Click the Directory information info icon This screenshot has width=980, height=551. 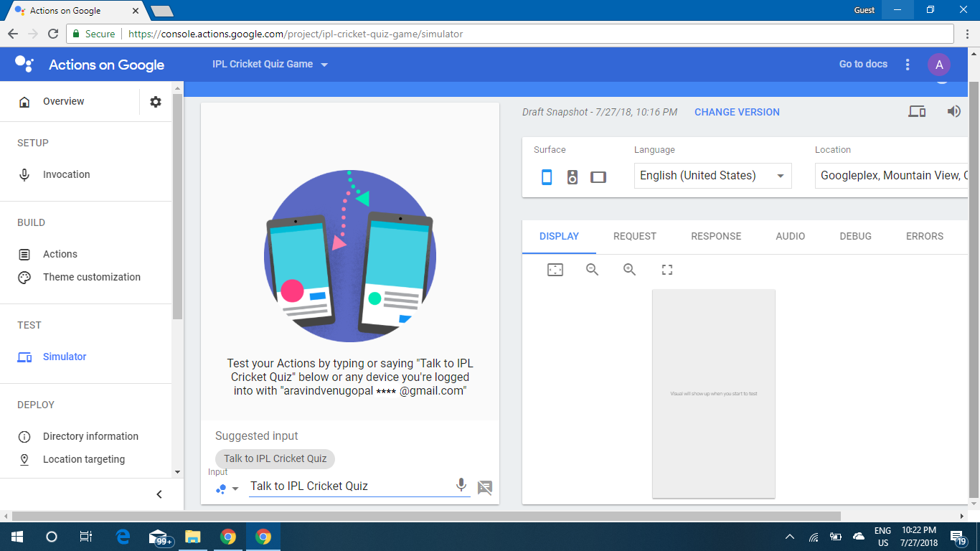24,437
